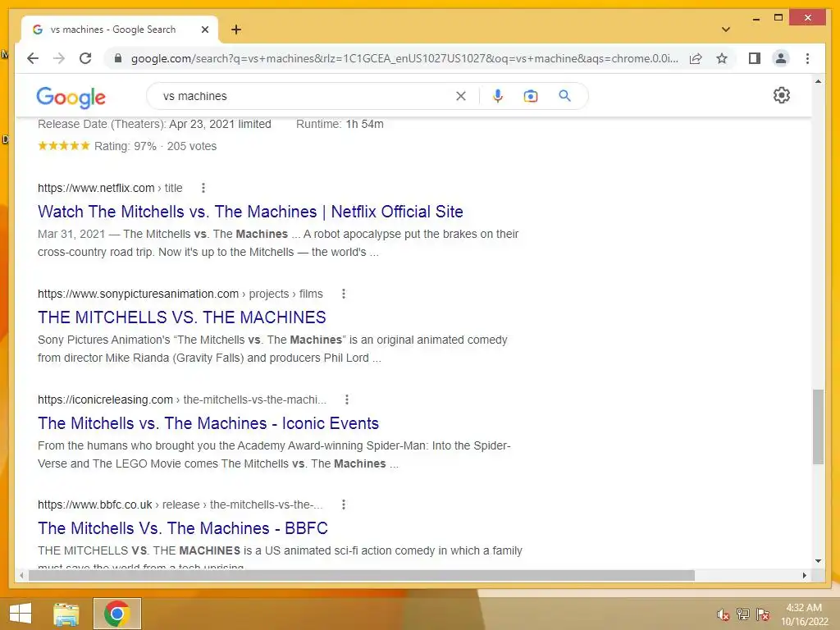Close the vs machines search tab
Image resolution: width=840 pixels, height=630 pixels.
(204, 30)
